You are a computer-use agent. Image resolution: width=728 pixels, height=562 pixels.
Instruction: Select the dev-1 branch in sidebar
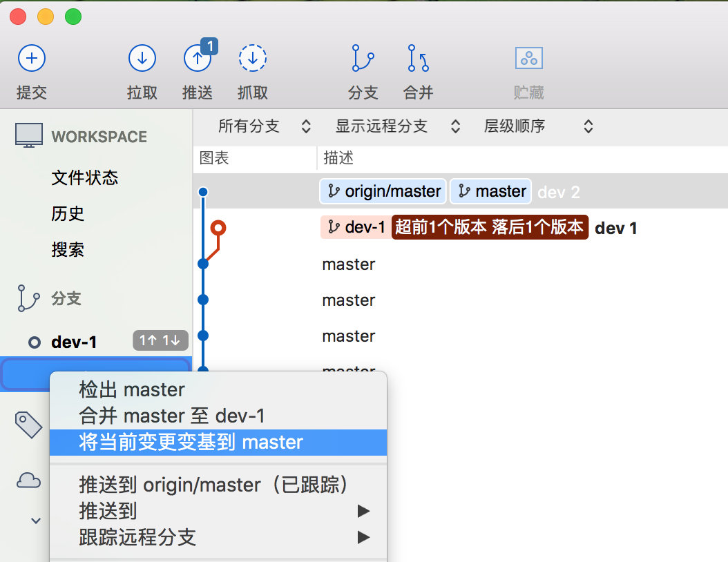[74, 342]
